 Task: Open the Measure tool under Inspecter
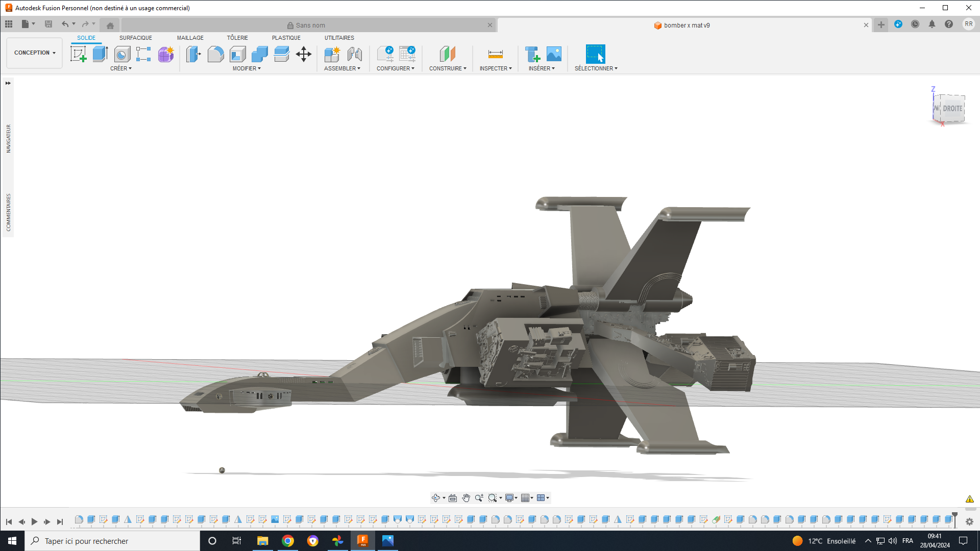(495, 54)
